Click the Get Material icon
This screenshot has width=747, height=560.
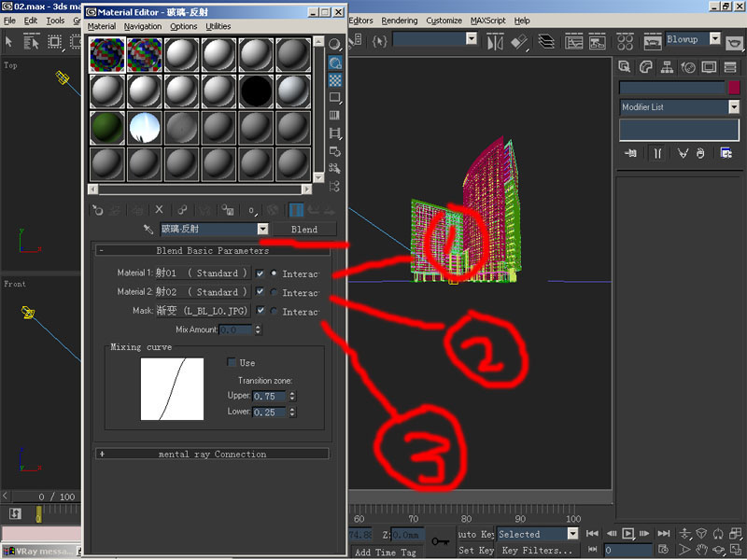click(x=98, y=210)
